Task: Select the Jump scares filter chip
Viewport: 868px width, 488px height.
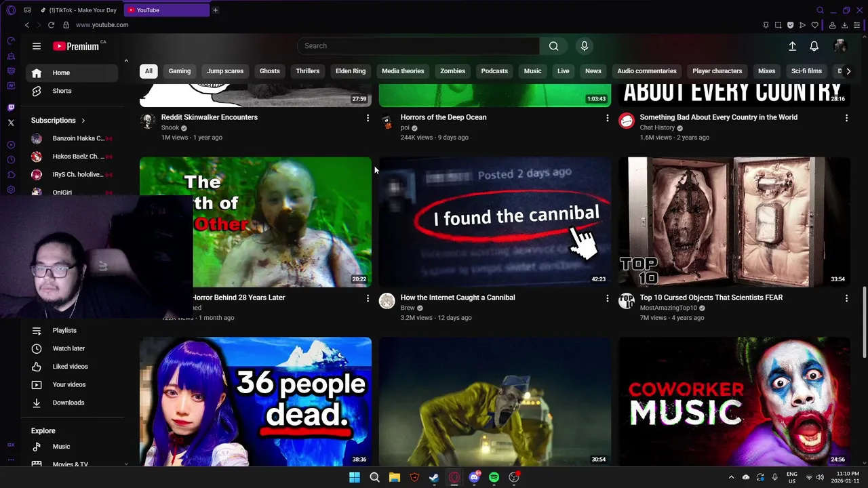Action: [x=225, y=71]
